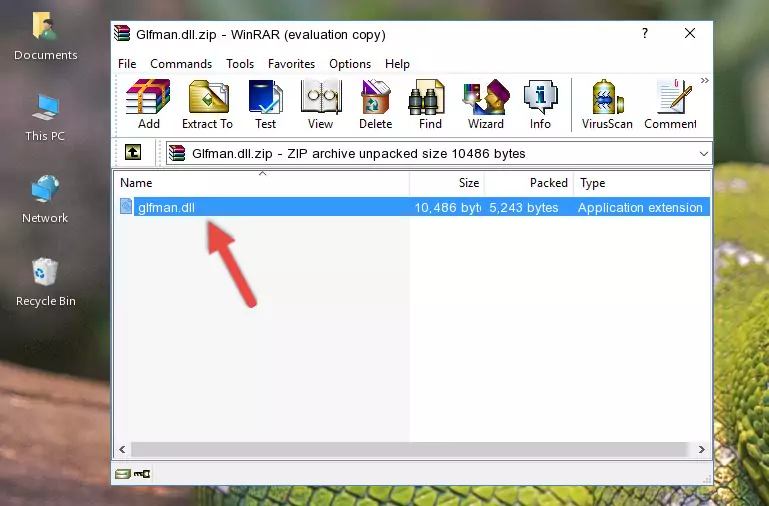Open the Favorites menu
The image size is (769, 506).
click(291, 64)
